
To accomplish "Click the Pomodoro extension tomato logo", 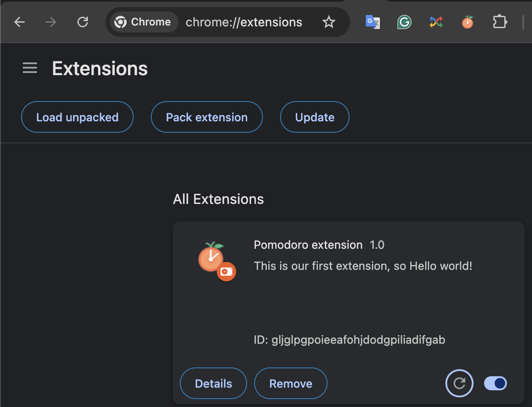I will click(211, 257).
